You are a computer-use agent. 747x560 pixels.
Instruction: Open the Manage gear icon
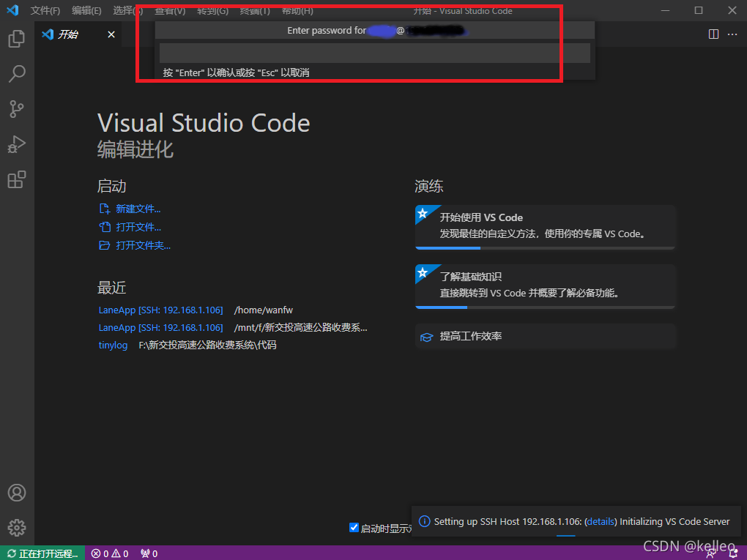[17, 528]
